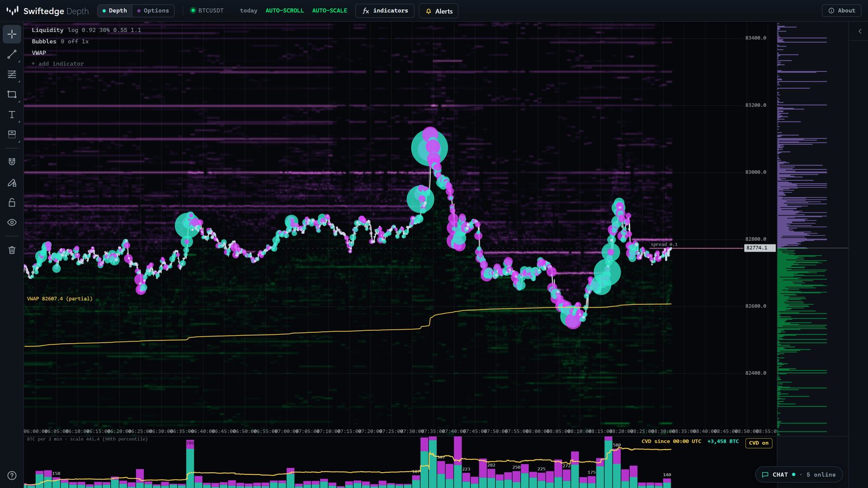The height and width of the screenshot is (488, 868).
Task: Switch to the Options tab
Action: [153, 11]
